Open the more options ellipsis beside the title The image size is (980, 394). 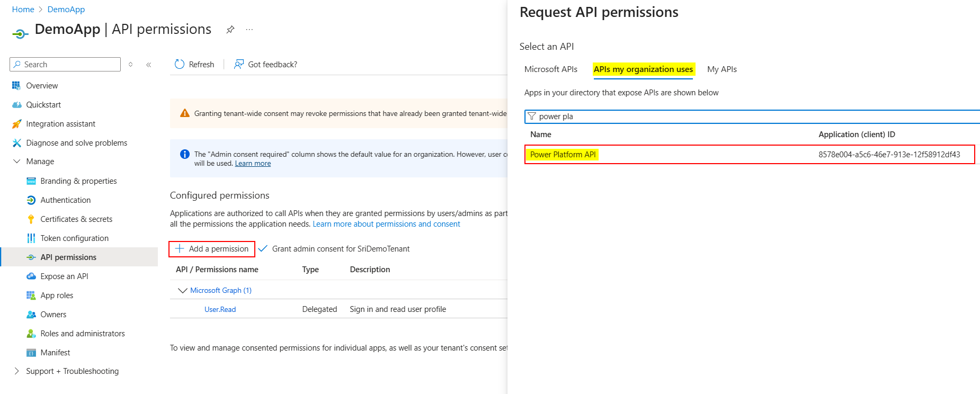250,30
